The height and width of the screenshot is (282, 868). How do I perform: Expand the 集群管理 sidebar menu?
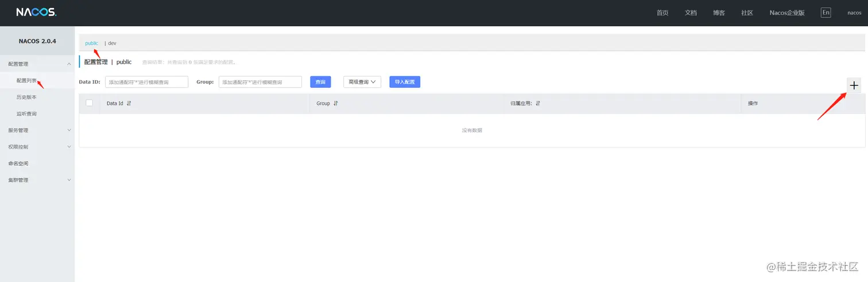point(37,180)
